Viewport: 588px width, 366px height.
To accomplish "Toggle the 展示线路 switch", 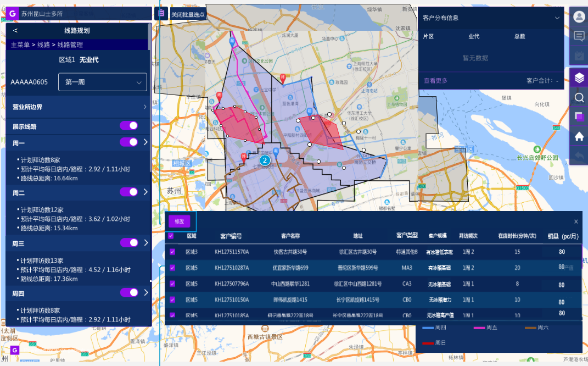I will [128, 126].
